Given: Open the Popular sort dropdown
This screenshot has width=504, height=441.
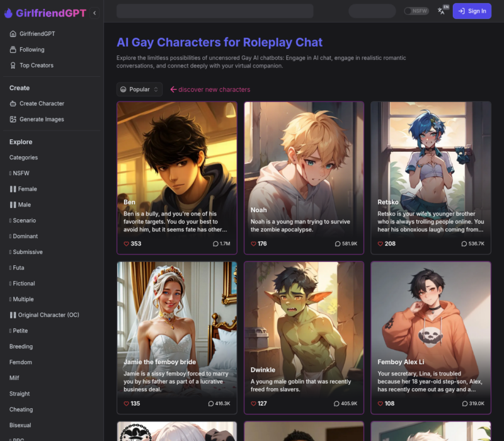Looking at the screenshot, I should 139,89.
